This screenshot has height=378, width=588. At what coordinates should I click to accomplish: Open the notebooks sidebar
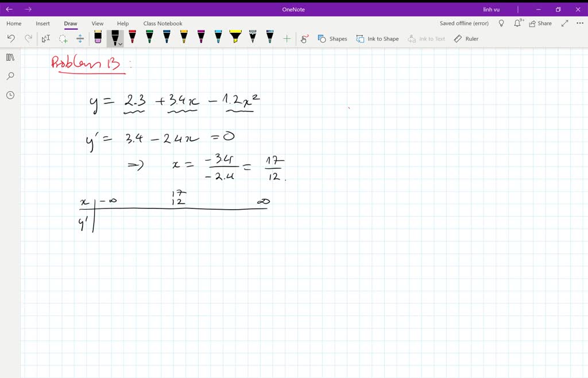[x=10, y=57]
